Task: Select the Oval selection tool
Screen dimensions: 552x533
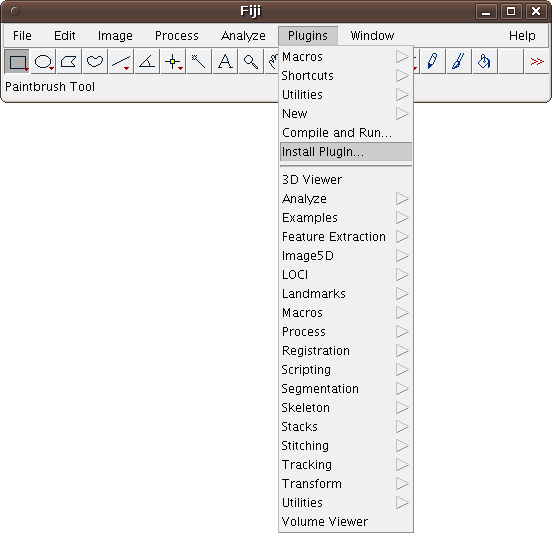Action: 43,62
